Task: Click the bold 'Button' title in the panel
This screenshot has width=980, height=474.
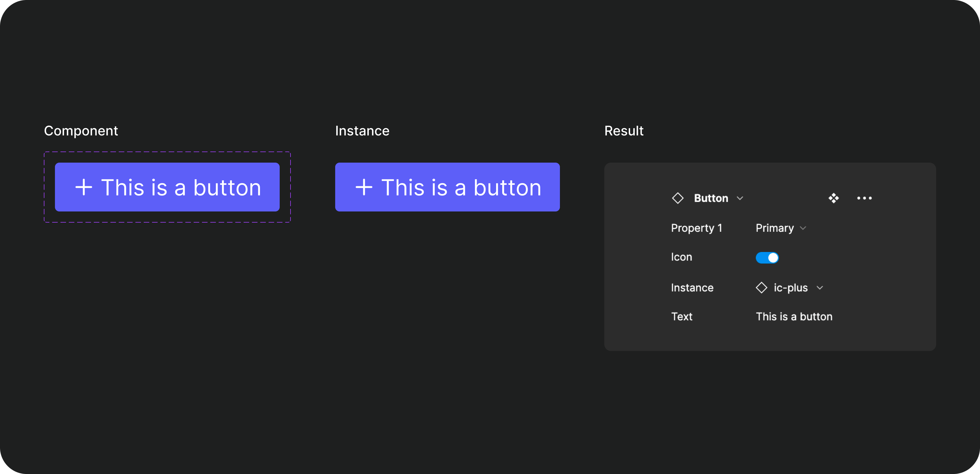Action: coord(711,198)
